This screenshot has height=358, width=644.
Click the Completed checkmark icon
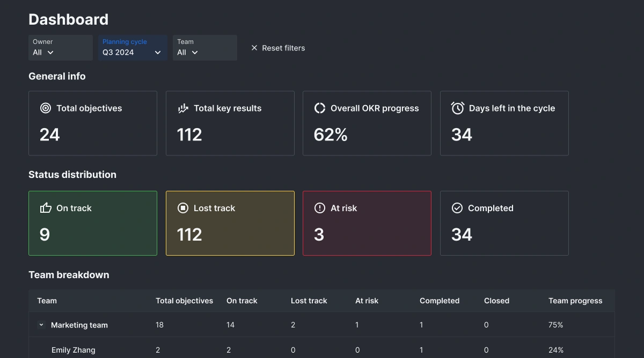457,208
